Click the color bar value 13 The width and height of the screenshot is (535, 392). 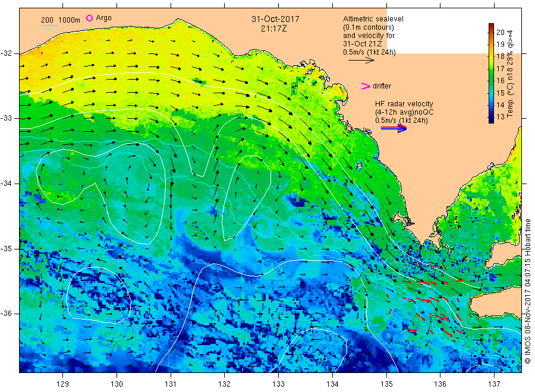500,117
